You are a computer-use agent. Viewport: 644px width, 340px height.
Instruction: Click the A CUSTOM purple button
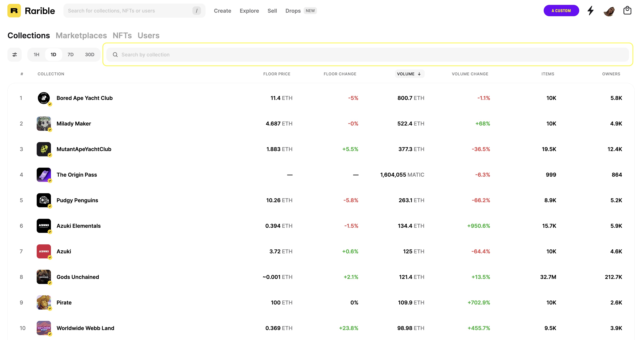click(561, 11)
